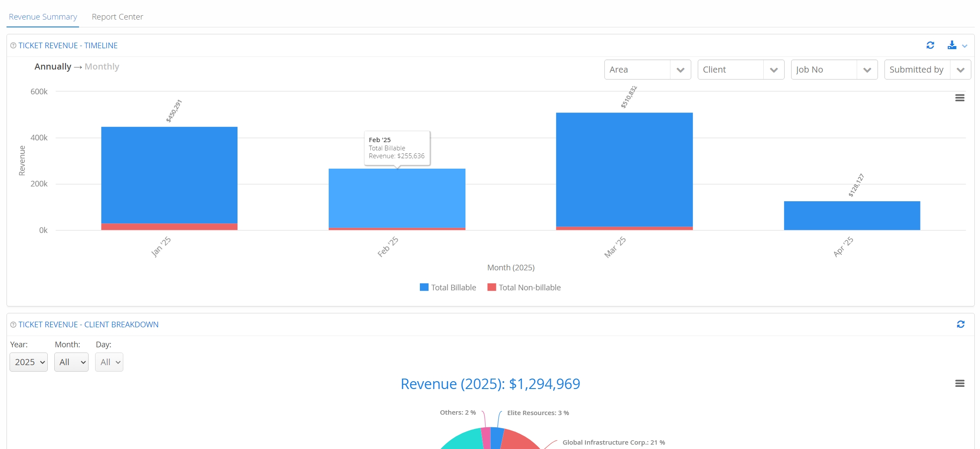Switch to the Revenue Summary tab
Screen dimensions: 980x449
[x=43, y=17]
